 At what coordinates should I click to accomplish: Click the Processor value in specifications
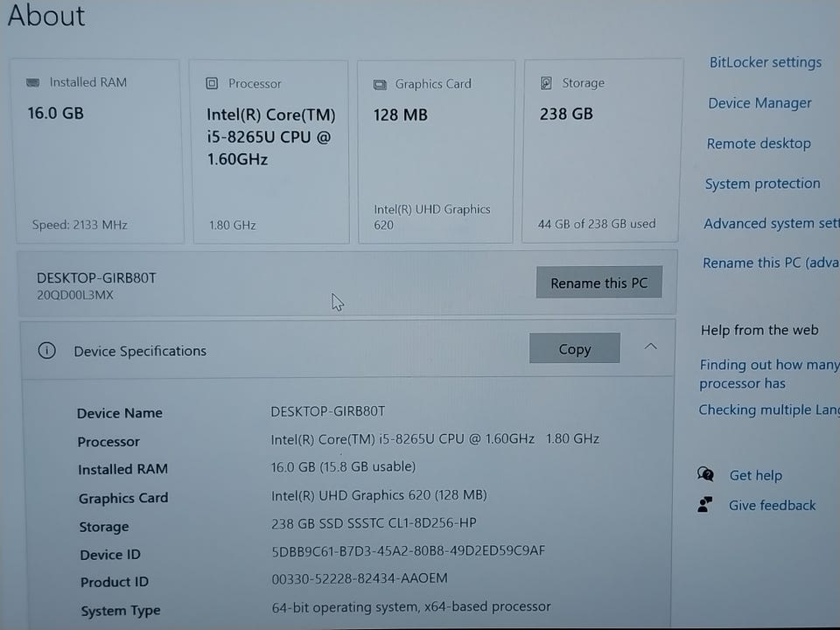435,439
